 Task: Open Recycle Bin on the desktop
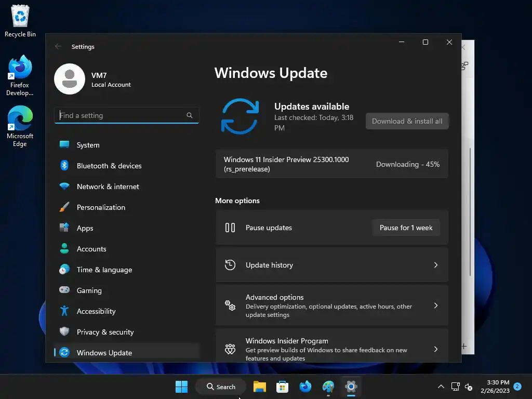(x=20, y=21)
